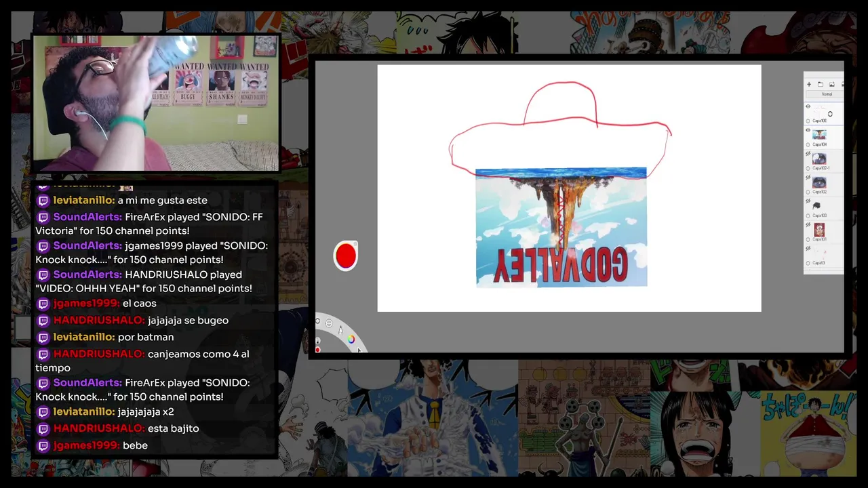Open leviatanillo's name on 'por batman' message
Viewport: 868px width, 488px height.
pos(85,337)
